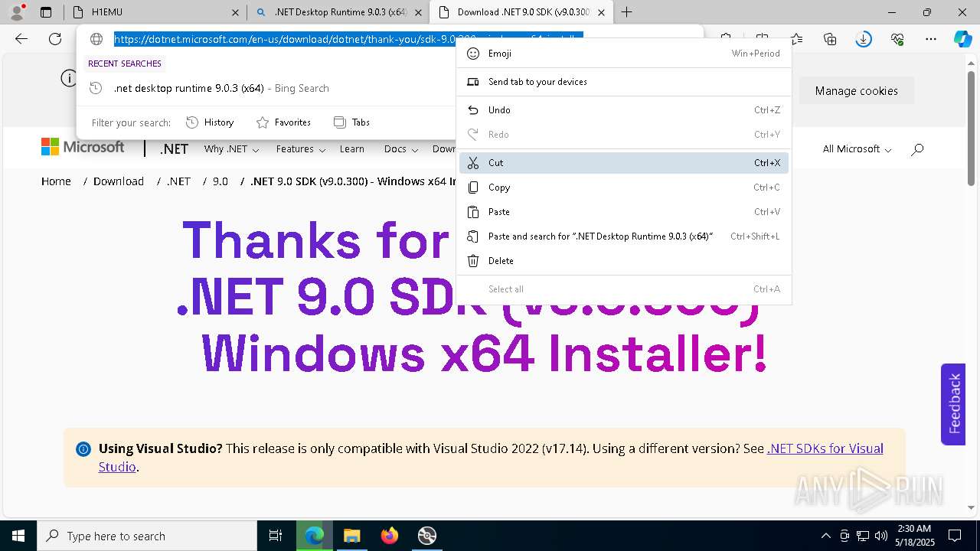Go to 9.0 breadcrumb
The width and height of the screenshot is (980, 551).
click(x=220, y=181)
